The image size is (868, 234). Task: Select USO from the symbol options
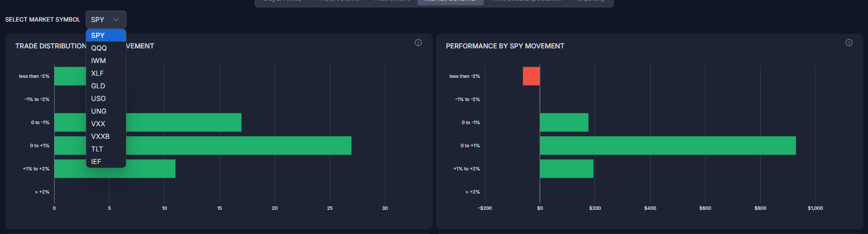(x=106, y=98)
